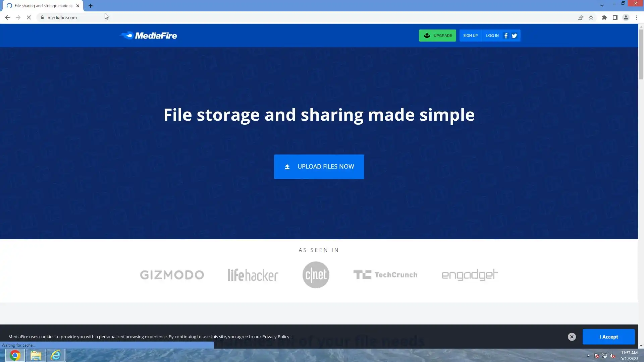
Task: Dismiss cookie banner with X icon
Action: point(572,337)
